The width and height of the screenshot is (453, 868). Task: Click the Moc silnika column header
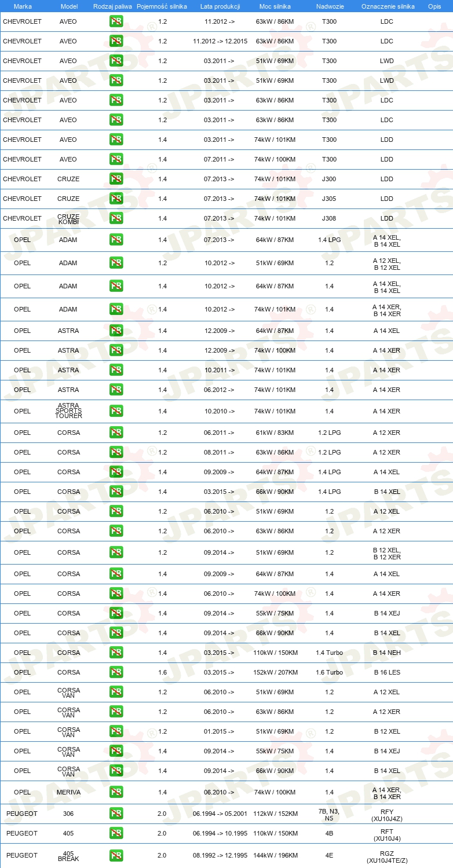click(275, 6)
